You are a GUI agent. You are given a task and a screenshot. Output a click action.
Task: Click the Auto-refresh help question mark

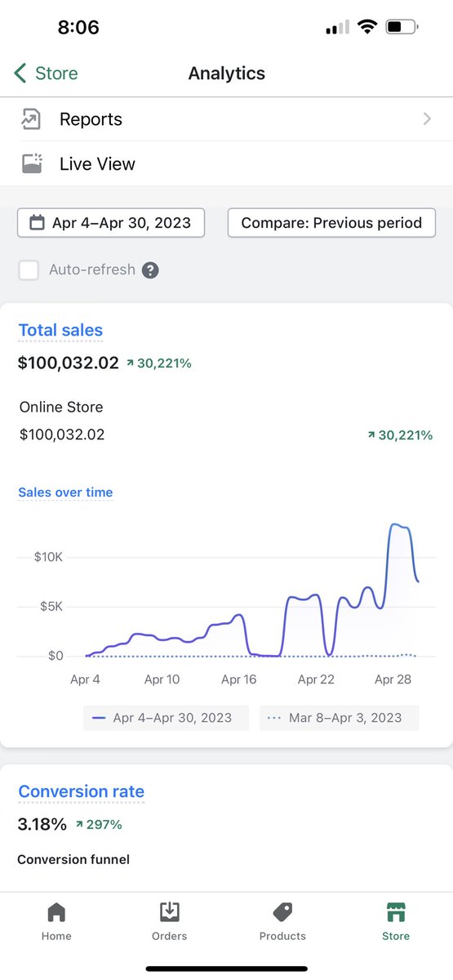click(150, 270)
